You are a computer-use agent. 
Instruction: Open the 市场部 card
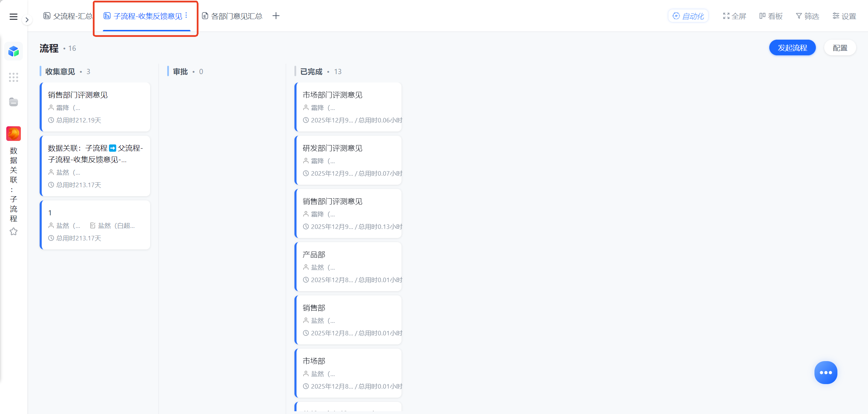(348, 373)
